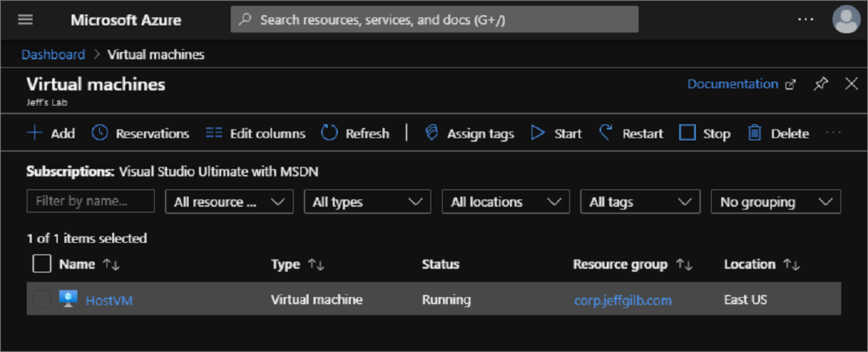Expand the All locations dropdown
The width and height of the screenshot is (868, 352).
click(506, 202)
